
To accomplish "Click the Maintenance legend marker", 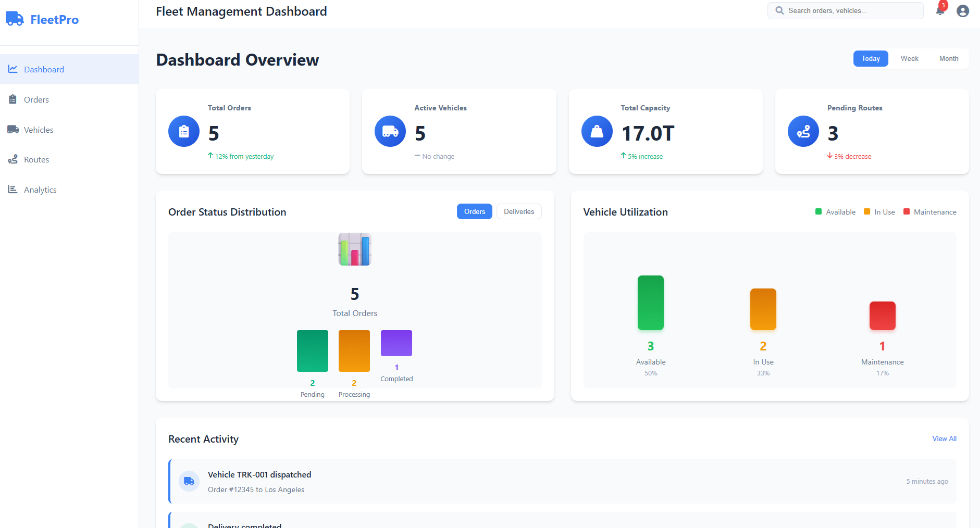I will point(907,211).
